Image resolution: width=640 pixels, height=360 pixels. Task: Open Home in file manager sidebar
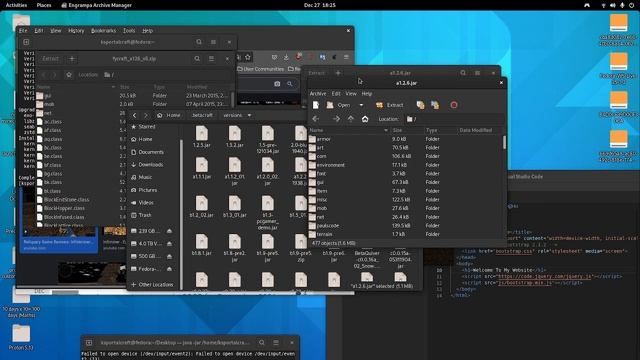(142, 139)
